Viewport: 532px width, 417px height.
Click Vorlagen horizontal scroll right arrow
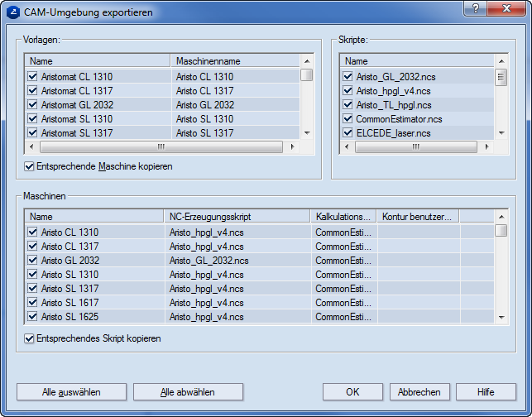[x=292, y=146]
